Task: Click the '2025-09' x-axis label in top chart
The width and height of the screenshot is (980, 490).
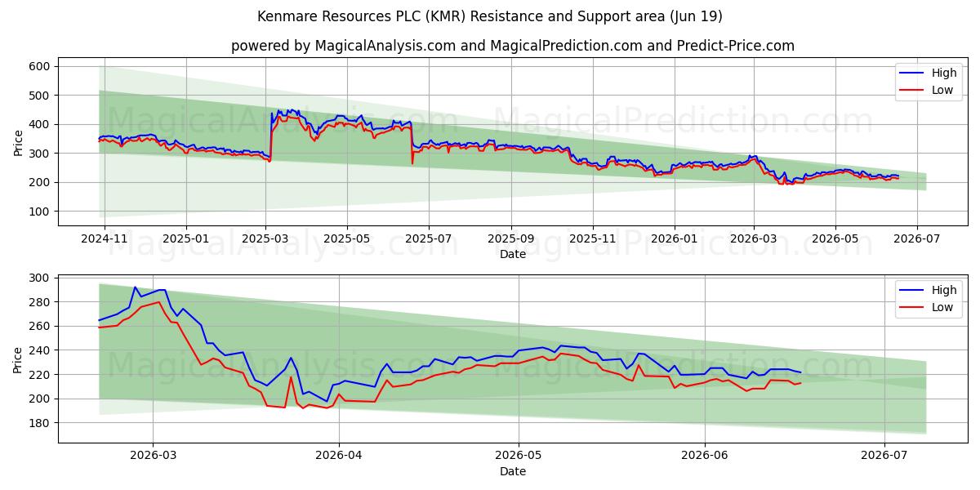Action: point(511,238)
